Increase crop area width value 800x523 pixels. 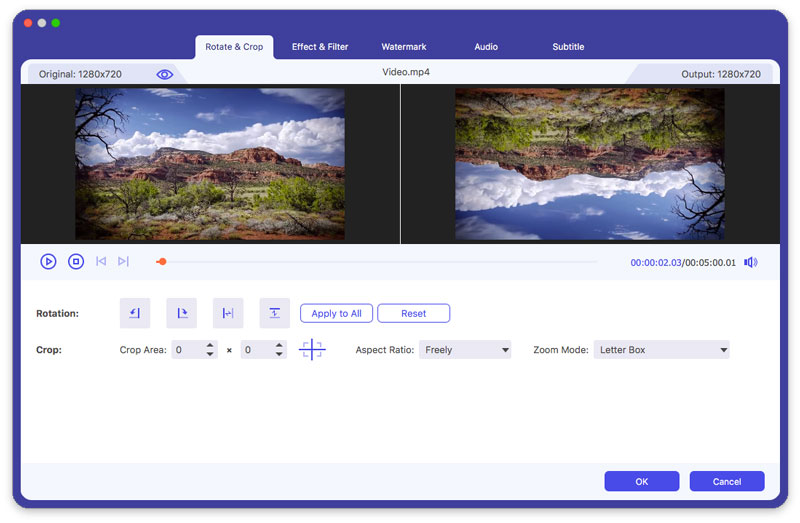coord(210,345)
